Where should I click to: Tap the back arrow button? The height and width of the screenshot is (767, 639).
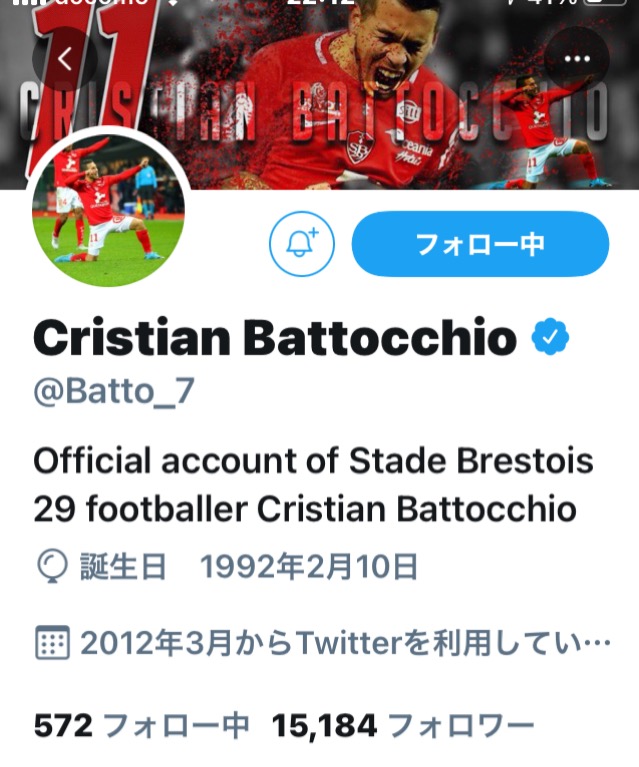(65, 59)
